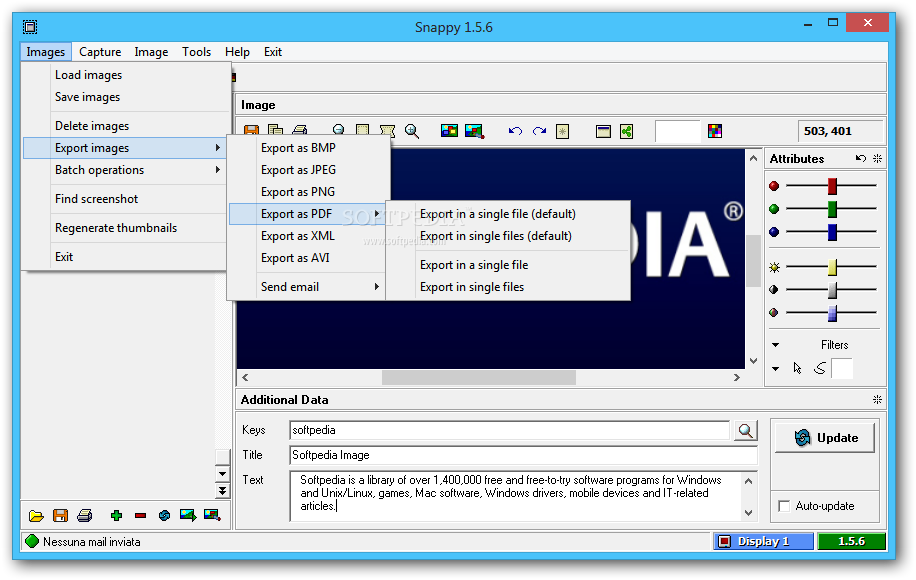Image resolution: width=916 pixels, height=580 pixels.
Task: Enable the Auto-update checkbox
Action: tap(784, 506)
